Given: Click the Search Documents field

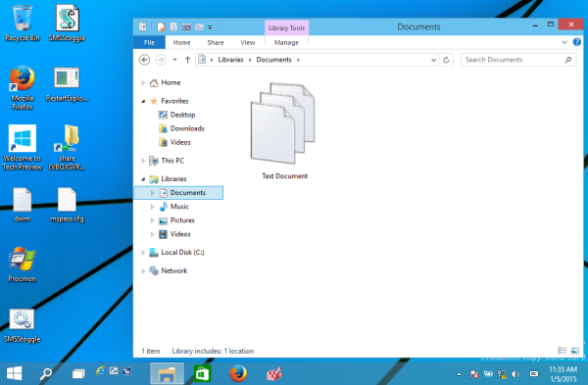Looking at the screenshot, I should (513, 60).
